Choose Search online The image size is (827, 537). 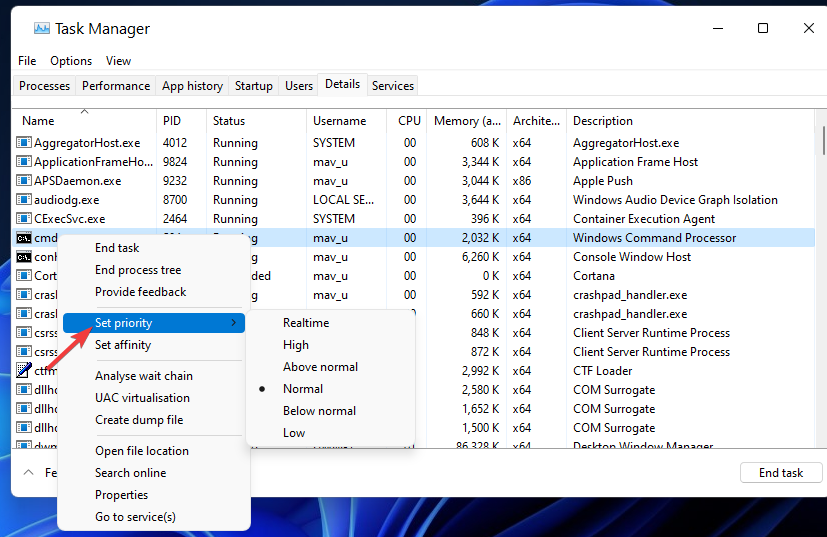pyautogui.click(x=130, y=473)
